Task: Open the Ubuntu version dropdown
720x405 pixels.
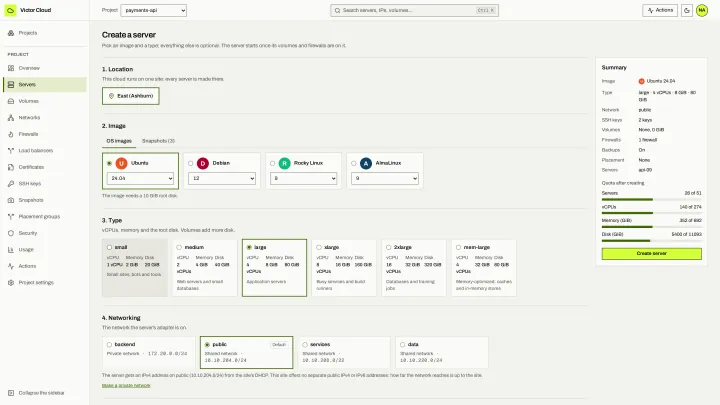Action: tap(140, 178)
